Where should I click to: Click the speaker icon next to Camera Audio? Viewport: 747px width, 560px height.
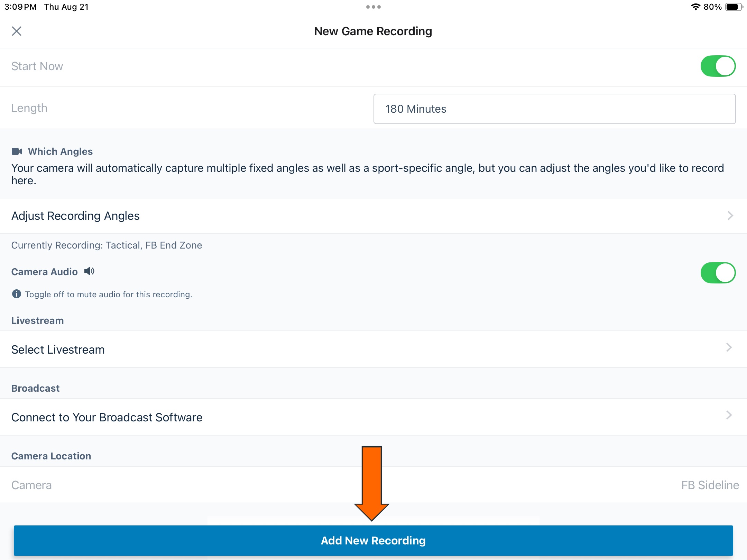click(x=90, y=271)
